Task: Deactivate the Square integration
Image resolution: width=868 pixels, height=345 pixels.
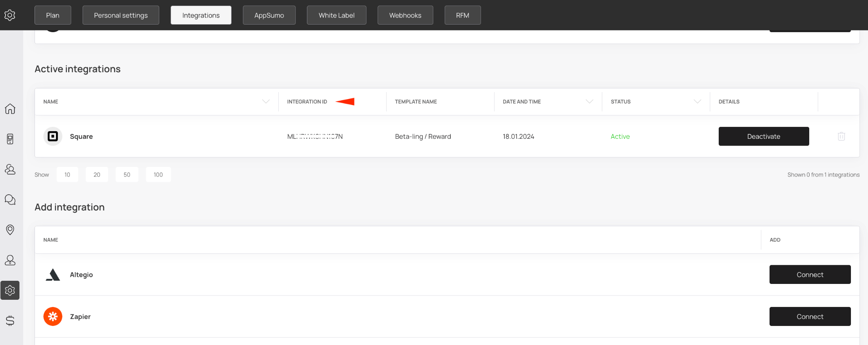Action: click(764, 136)
